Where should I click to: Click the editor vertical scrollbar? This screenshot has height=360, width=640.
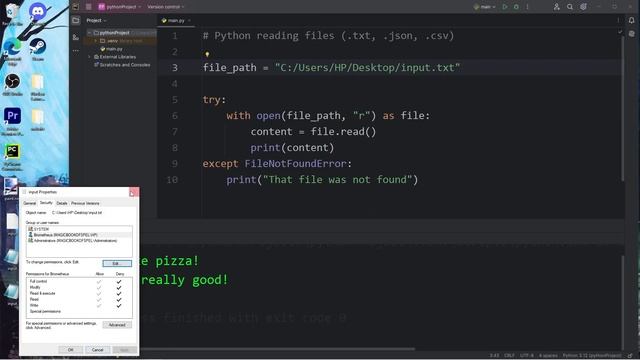pyautogui.click(x=622, y=108)
